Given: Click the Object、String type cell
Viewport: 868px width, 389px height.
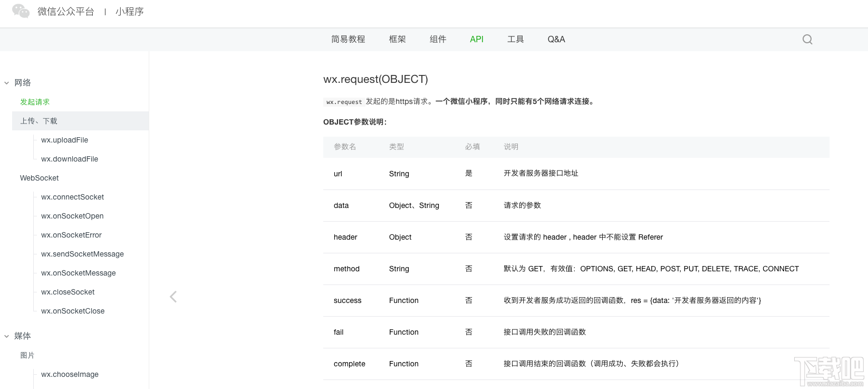Looking at the screenshot, I should pyautogui.click(x=414, y=205).
